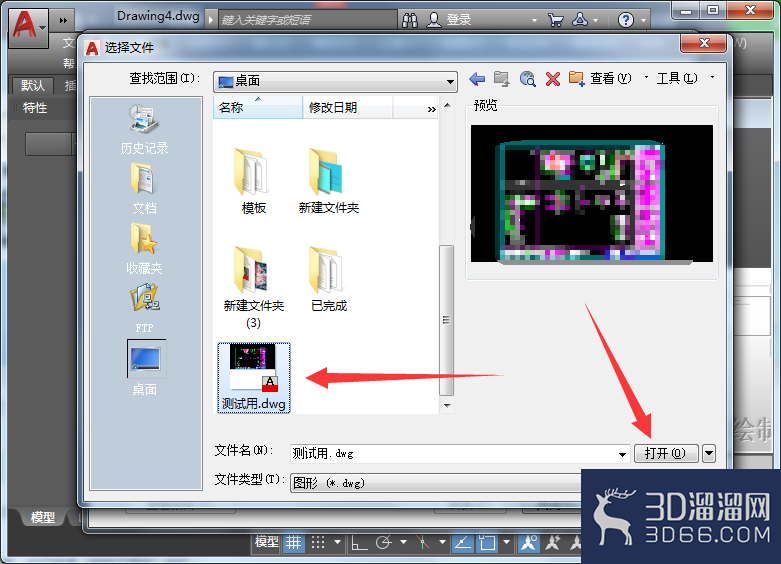Image resolution: width=781 pixels, height=564 pixels.
Task: Click the AutoCAD application menu logo
Action: coord(28,28)
